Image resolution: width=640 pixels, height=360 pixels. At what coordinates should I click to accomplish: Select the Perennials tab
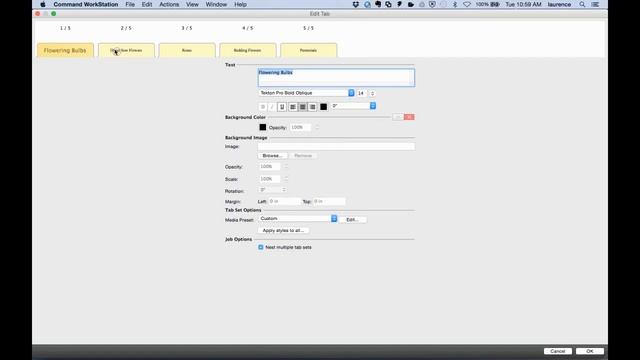coord(309,50)
